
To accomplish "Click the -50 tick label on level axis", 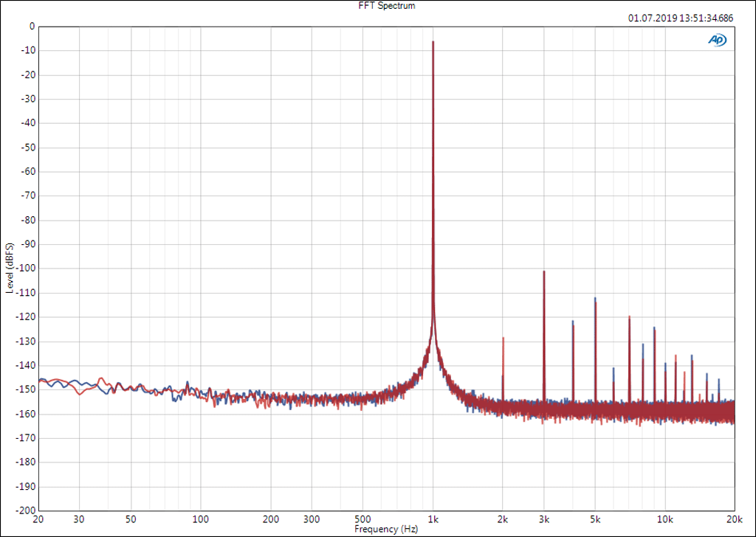I will coord(28,148).
